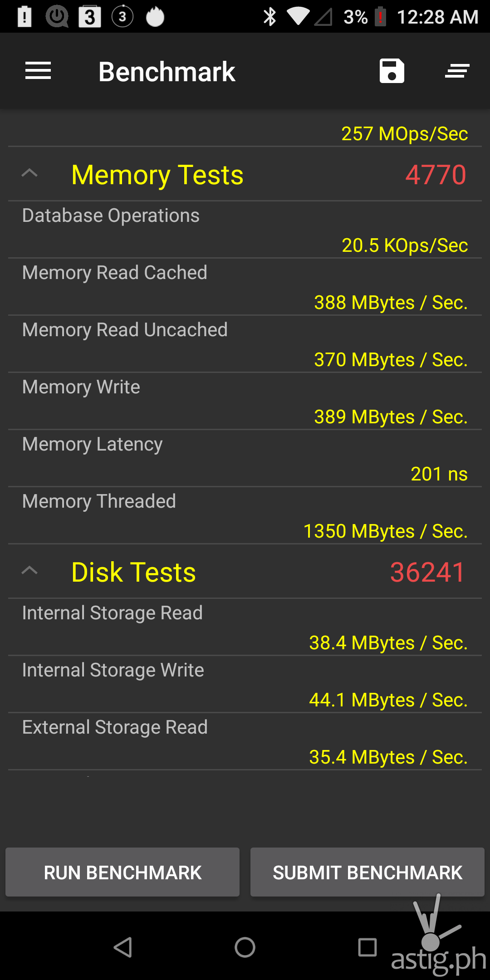The width and height of the screenshot is (490, 980).
Task: Click the Run Benchmark button
Action: click(x=122, y=872)
